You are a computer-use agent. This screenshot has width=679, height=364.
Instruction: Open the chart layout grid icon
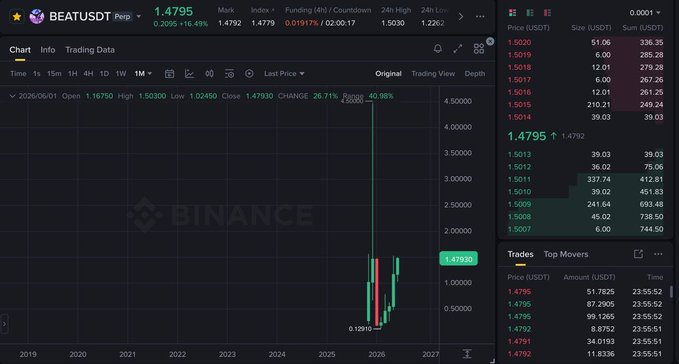(479, 48)
